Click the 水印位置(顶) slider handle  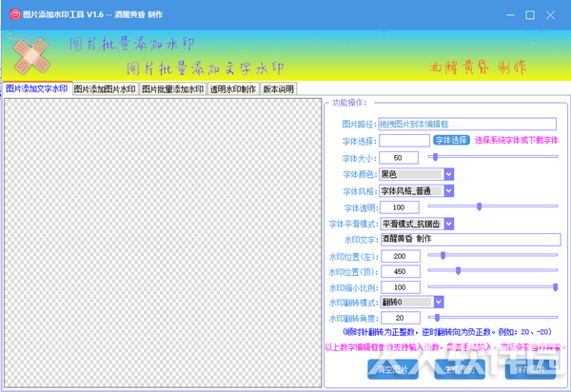coord(458,271)
